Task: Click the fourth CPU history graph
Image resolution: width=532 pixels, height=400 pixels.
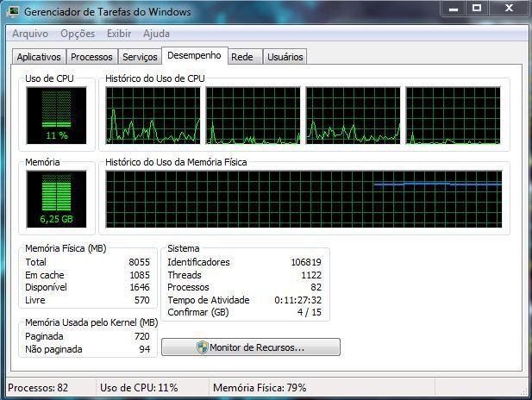Action: [x=453, y=116]
